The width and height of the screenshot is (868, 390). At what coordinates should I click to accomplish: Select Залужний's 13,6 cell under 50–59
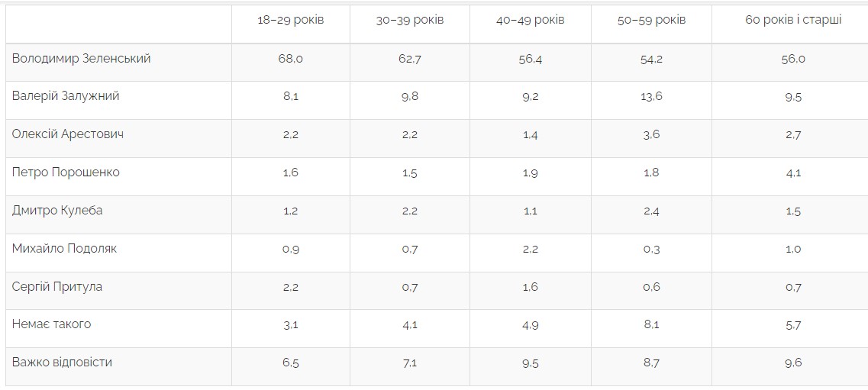[x=651, y=97]
